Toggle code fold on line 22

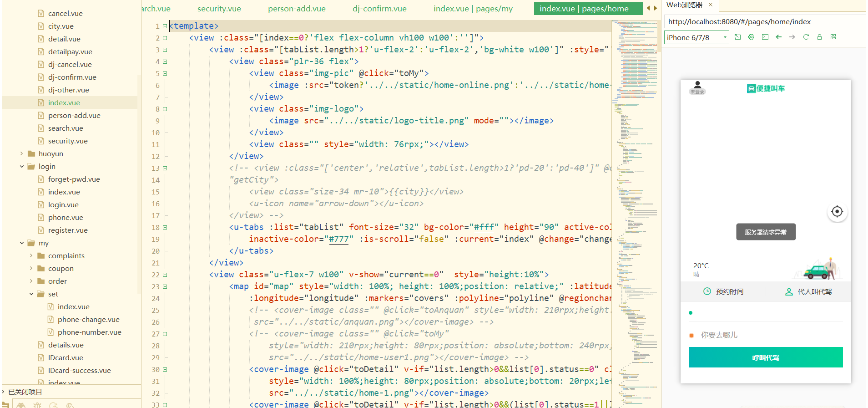165,275
